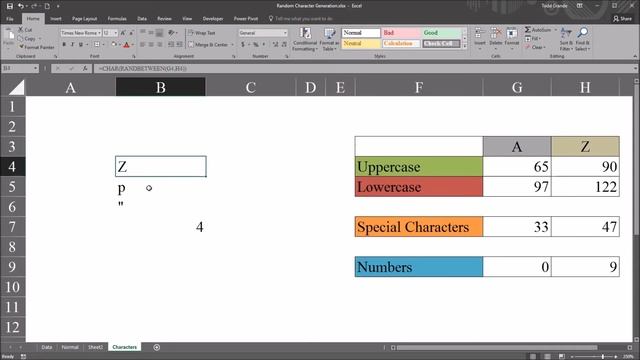Viewport: 640px width, 360px height.
Task: Open Find & Select magnifier
Action: point(582,39)
